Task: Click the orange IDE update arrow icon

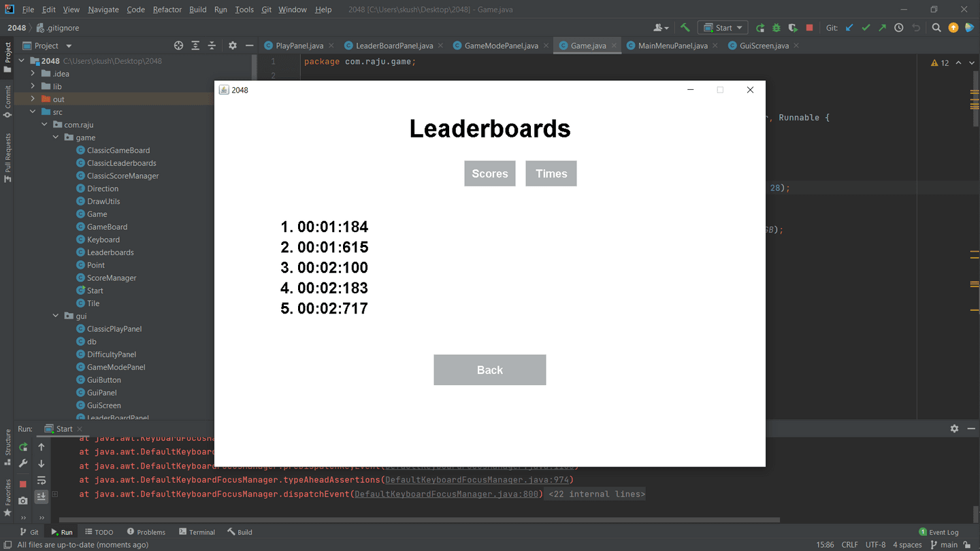Action: [953, 28]
